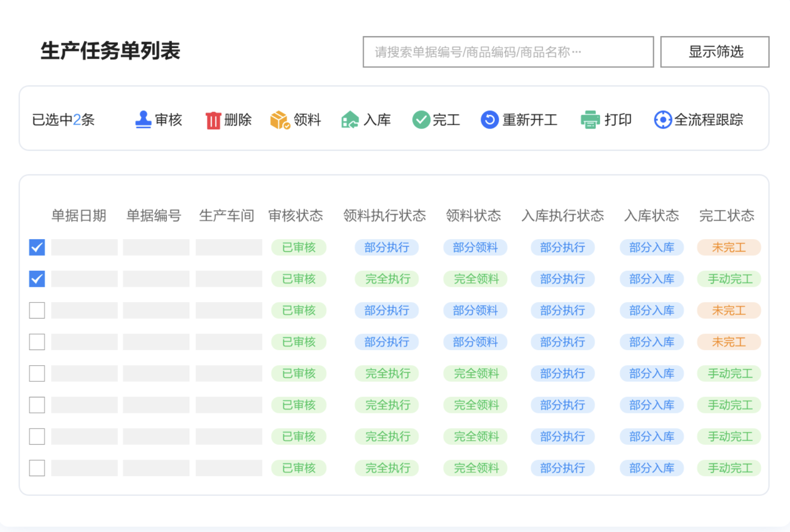
Task: Click the 入库 warehouse icon
Action: tap(350, 120)
